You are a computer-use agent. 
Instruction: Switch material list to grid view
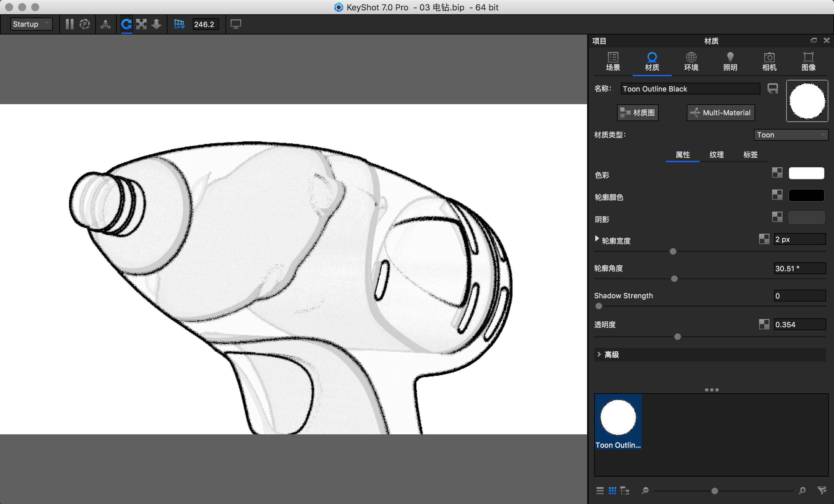[612, 490]
